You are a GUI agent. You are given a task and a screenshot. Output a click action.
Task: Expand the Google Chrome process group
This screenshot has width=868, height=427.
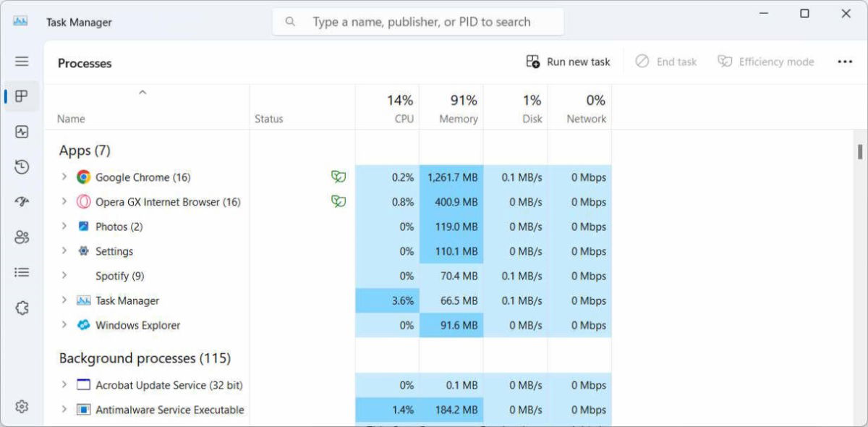click(x=64, y=177)
